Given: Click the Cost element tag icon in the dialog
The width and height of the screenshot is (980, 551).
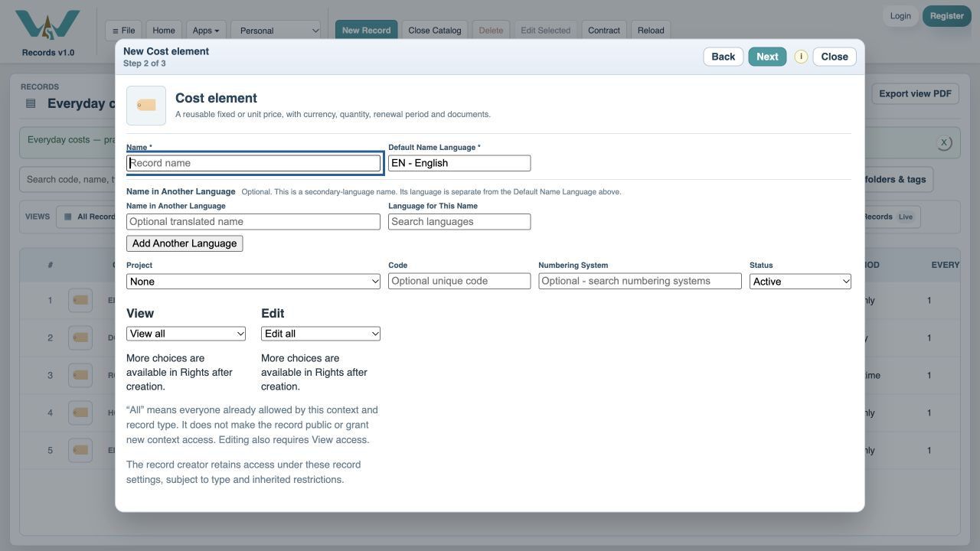Looking at the screenshot, I should 146,106.
